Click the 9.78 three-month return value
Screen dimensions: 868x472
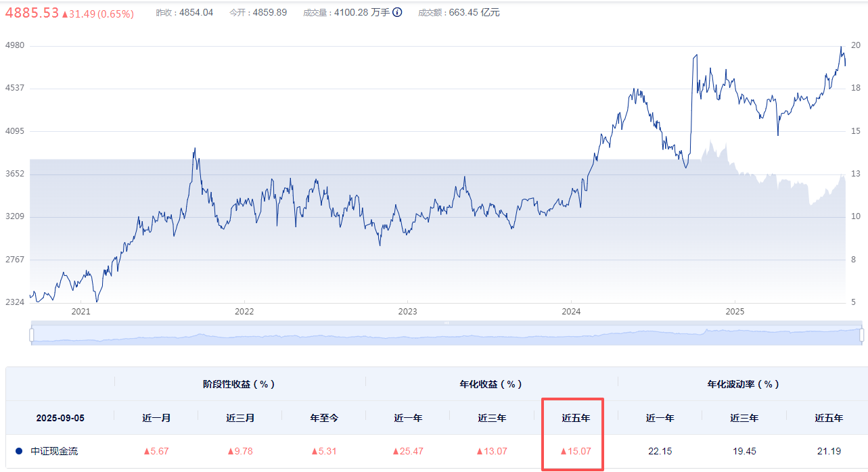pos(240,451)
